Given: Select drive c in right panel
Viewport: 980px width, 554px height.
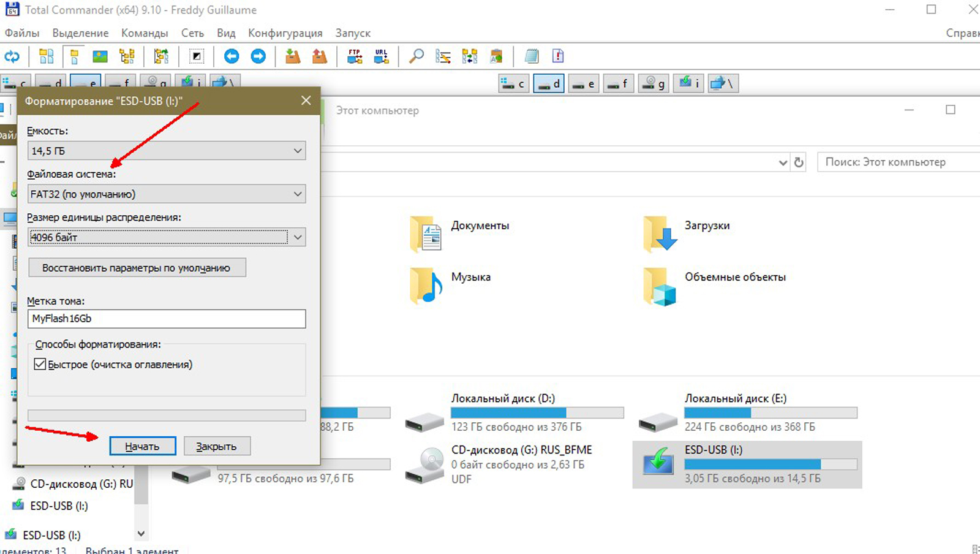Looking at the screenshot, I should pos(513,84).
